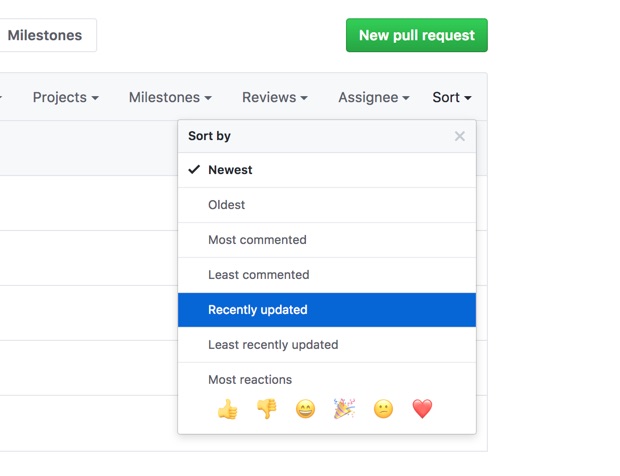Select the Oldest sort option
The image size is (620, 476).
click(327, 205)
